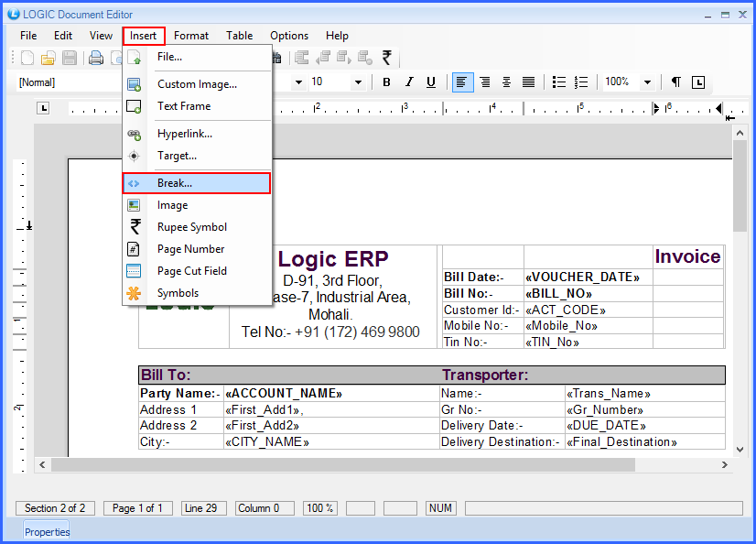Viewport: 756px width, 544px height.
Task: Click the Invoice heading text
Action: coord(687,256)
